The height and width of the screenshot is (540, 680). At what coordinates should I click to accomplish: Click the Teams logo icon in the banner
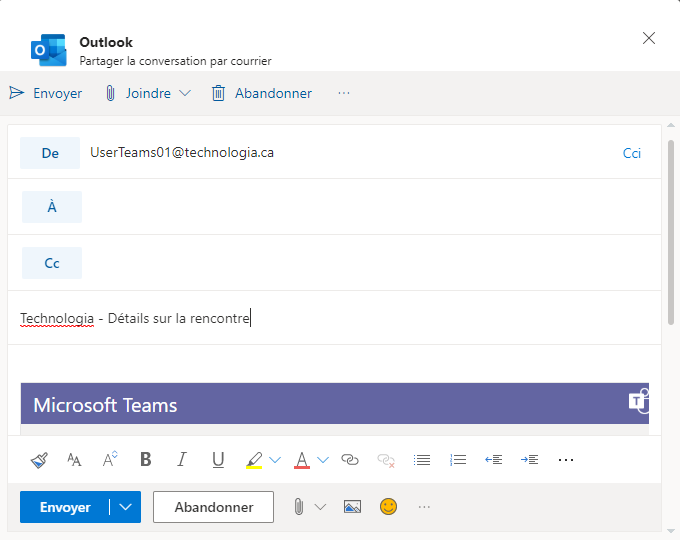coord(638,401)
